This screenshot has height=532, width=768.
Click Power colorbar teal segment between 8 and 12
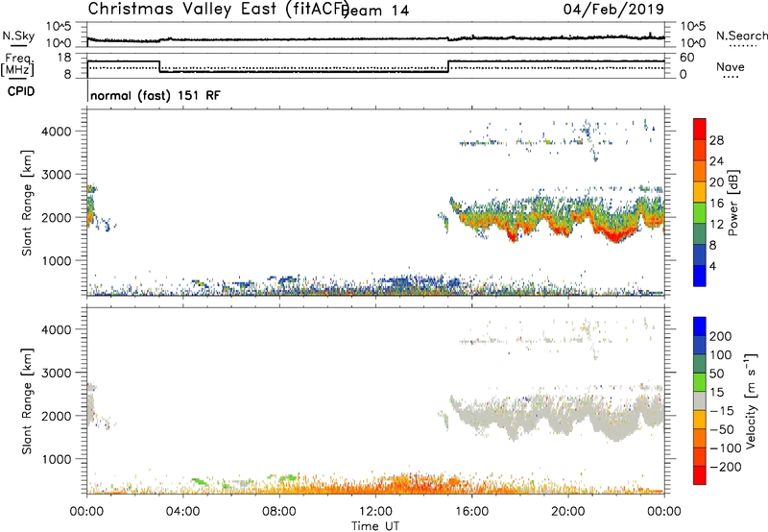click(x=700, y=233)
